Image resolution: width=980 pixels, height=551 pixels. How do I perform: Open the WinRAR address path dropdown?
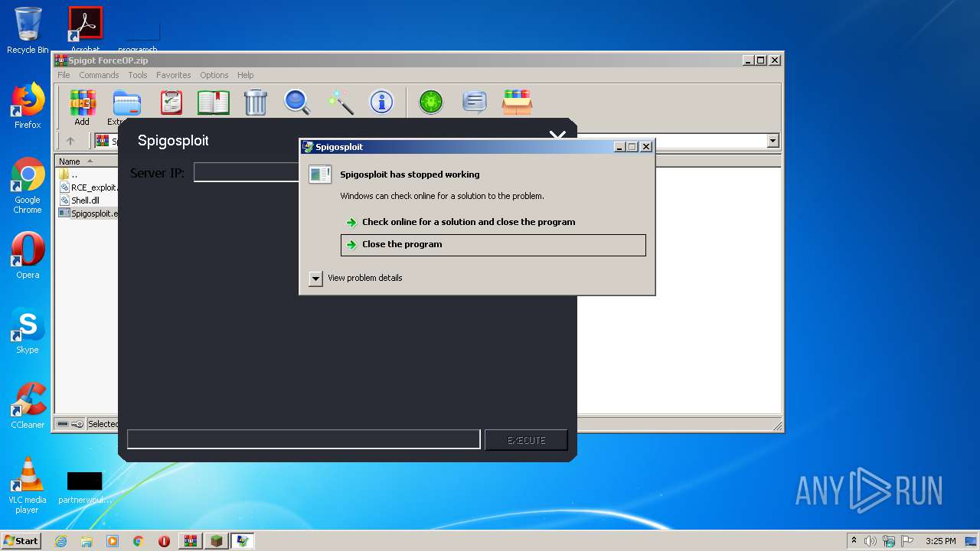click(x=773, y=141)
